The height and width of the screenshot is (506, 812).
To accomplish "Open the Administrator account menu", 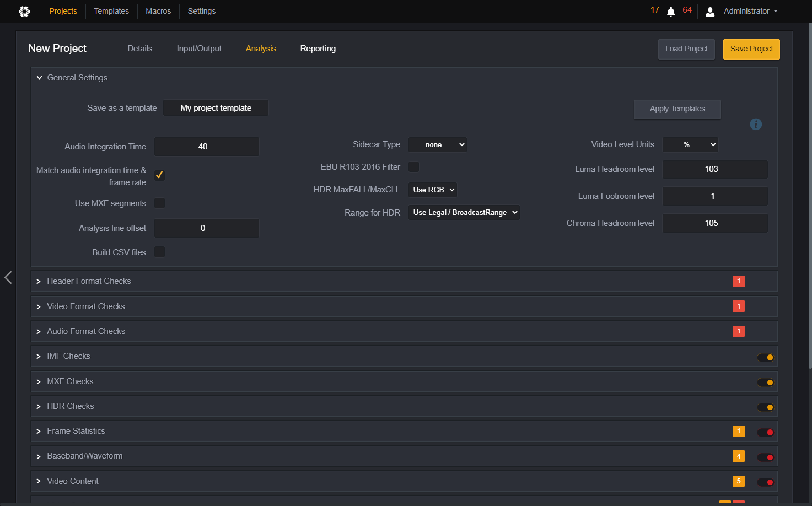I will point(750,11).
